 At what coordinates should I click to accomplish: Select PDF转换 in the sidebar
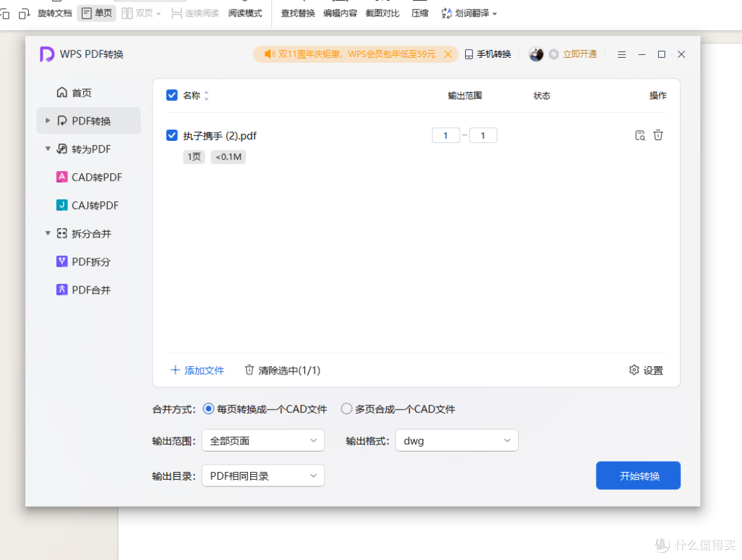click(x=89, y=121)
